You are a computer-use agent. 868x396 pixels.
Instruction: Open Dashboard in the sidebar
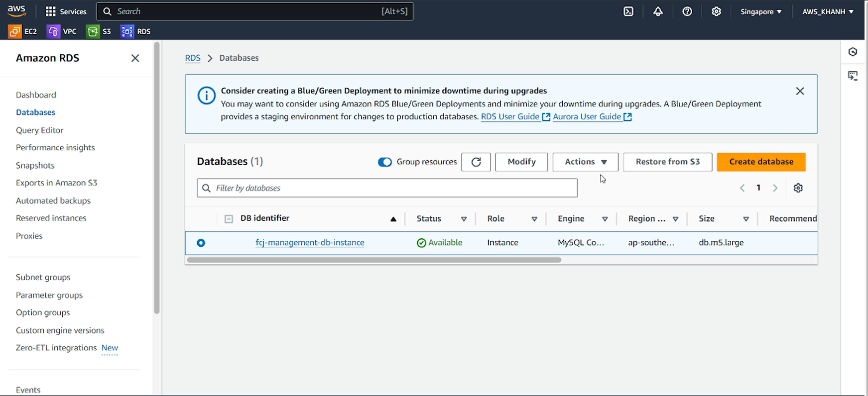click(x=36, y=95)
